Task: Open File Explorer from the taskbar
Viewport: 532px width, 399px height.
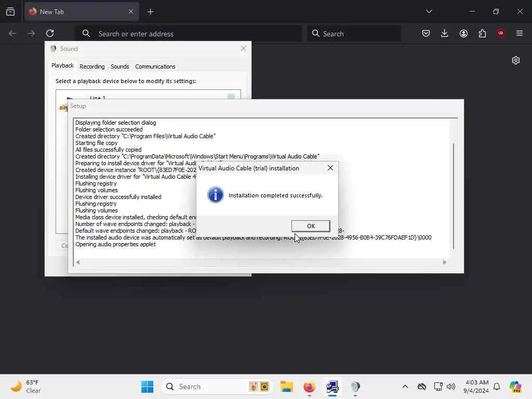Action: point(287,387)
